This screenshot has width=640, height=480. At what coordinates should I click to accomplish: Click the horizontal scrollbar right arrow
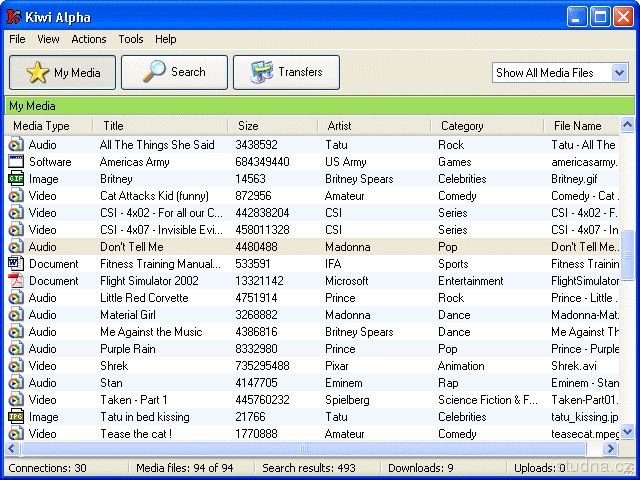(x=611, y=449)
